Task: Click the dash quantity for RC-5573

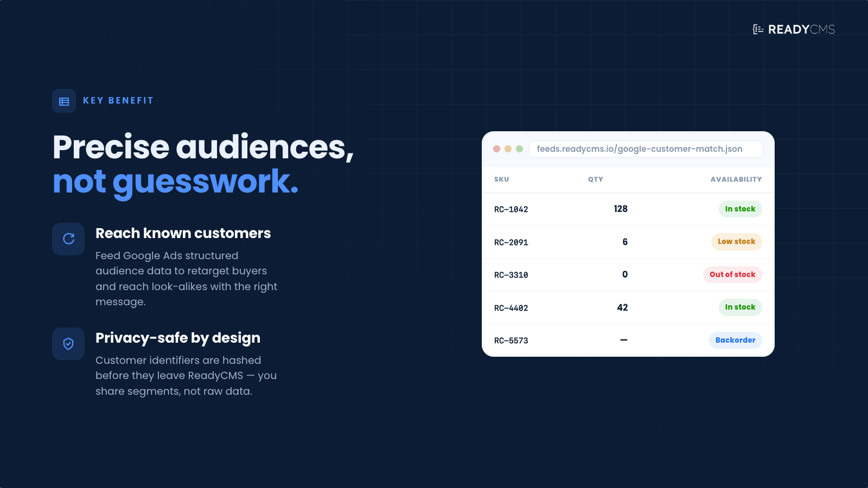Action: (x=624, y=340)
